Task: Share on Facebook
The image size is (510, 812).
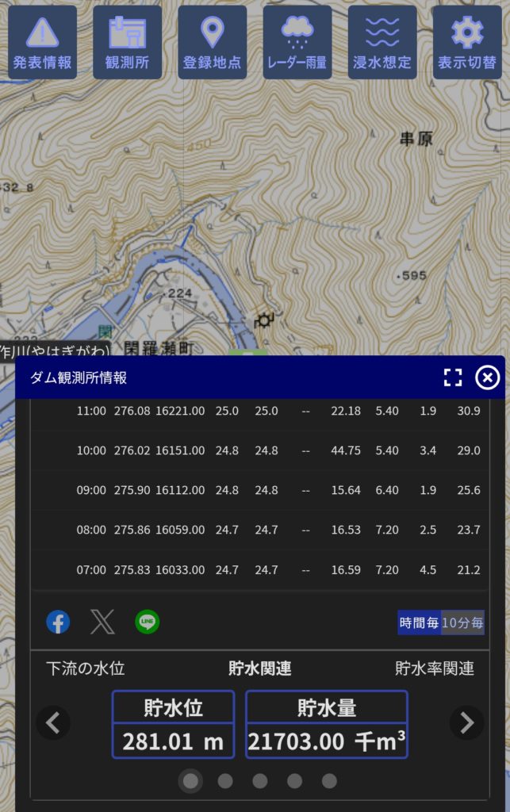Action: pyautogui.click(x=58, y=622)
